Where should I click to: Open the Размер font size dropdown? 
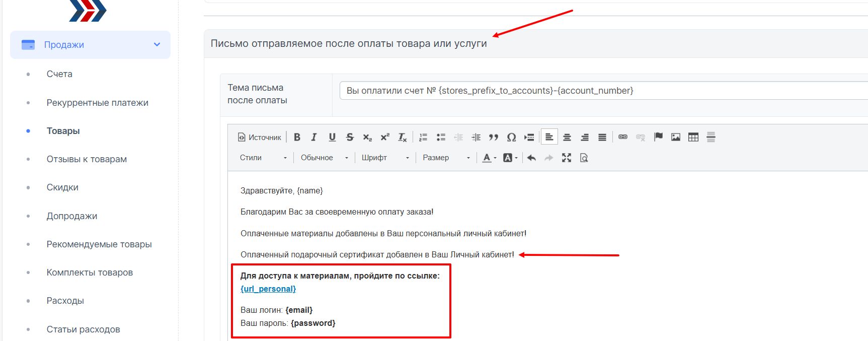coord(446,158)
